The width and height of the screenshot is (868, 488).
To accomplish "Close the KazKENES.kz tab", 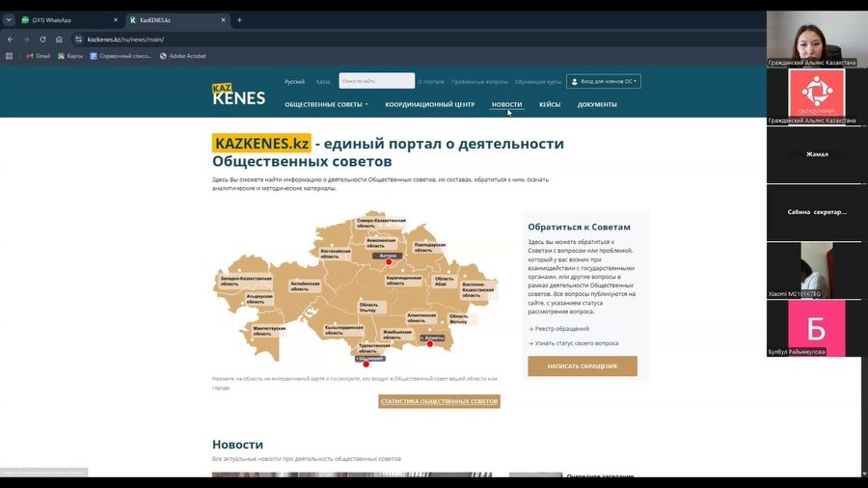I will click(223, 20).
